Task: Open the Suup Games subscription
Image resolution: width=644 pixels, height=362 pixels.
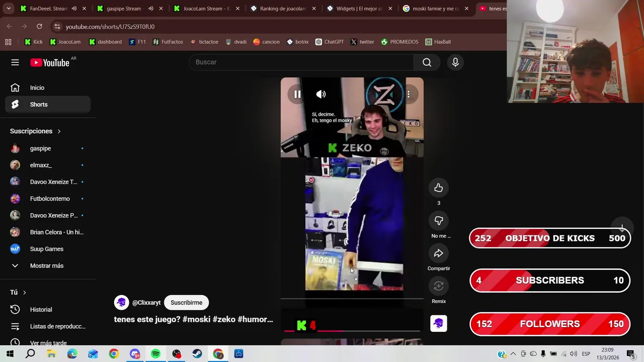Action: [48, 249]
